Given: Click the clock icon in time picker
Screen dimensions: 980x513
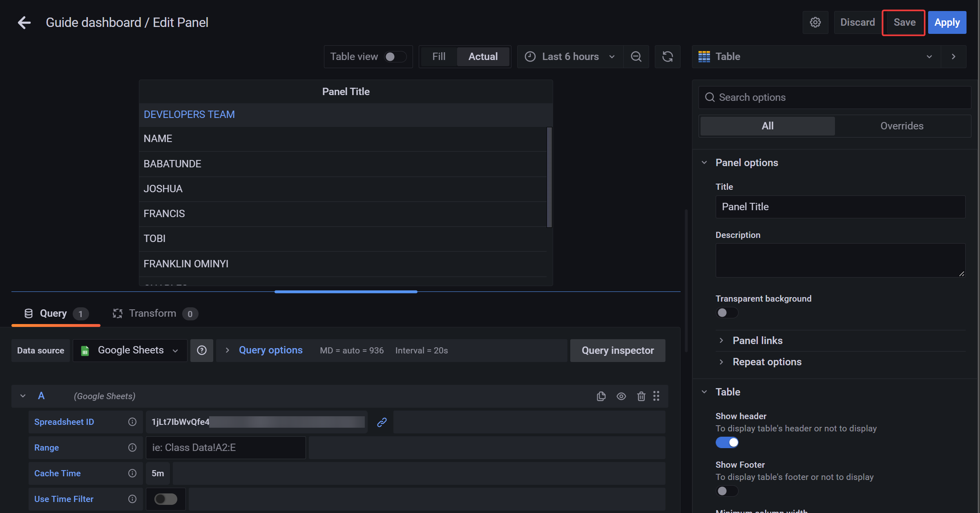Looking at the screenshot, I should [530, 57].
